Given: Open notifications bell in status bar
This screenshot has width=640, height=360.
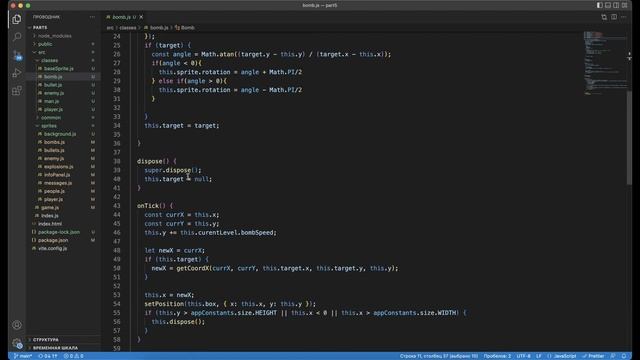Looking at the screenshot, I should (x=624, y=356).
